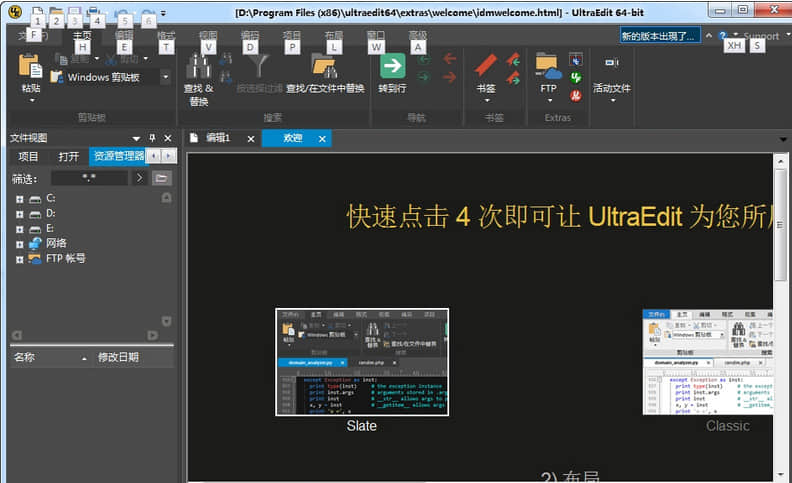
Task: Click the Paste (粘贴) clipboard icon
Action: (30, 68)
